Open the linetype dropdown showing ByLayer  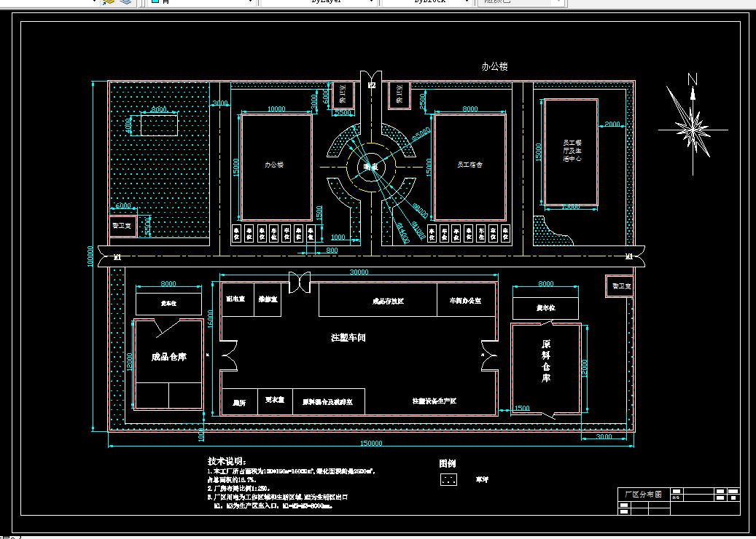372,2
